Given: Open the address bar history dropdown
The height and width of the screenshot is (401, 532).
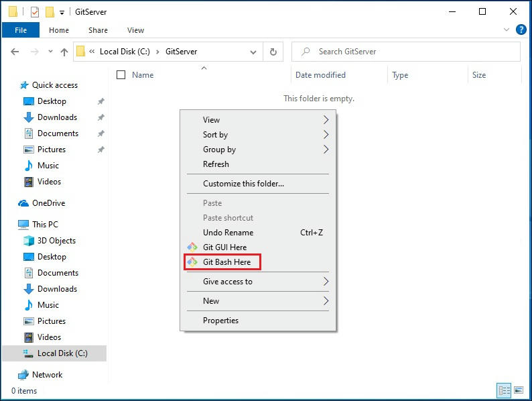Looking at the screenshot, I should pyautogui.click(x=253, y=52).
